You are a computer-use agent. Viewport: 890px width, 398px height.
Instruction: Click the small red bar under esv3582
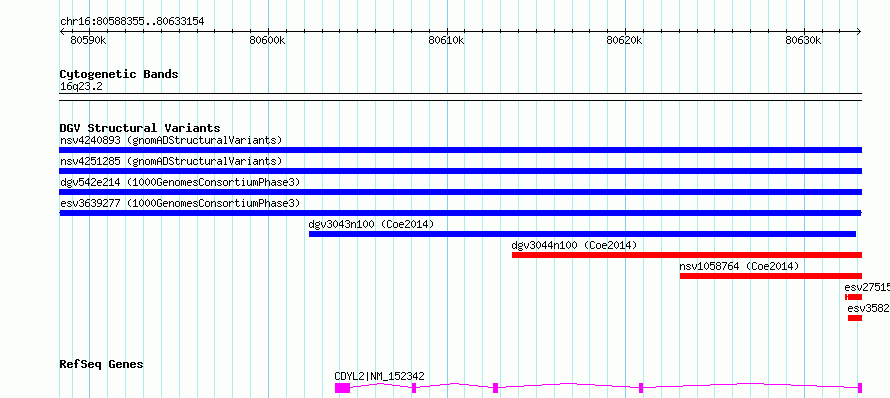point(855,318)
